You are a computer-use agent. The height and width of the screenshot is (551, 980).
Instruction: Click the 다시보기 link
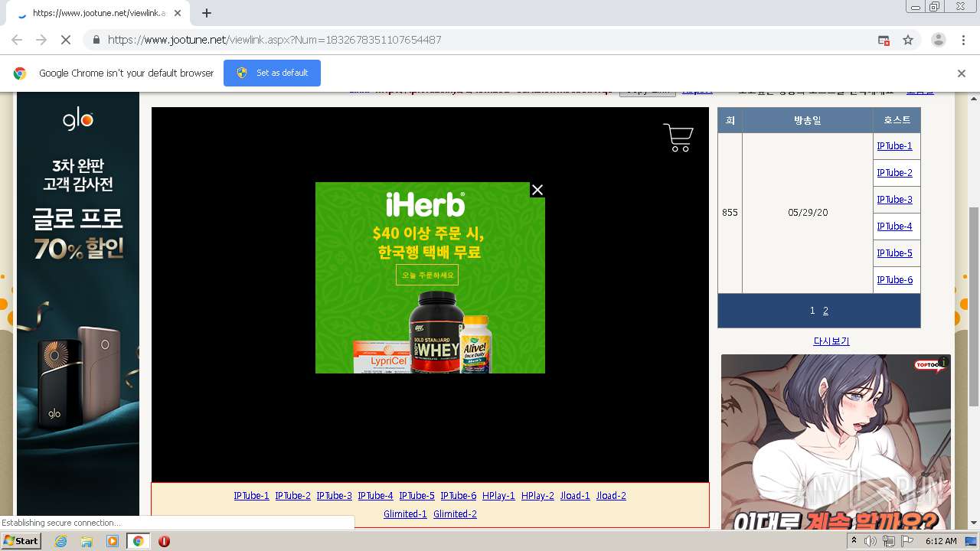[831, 341]
